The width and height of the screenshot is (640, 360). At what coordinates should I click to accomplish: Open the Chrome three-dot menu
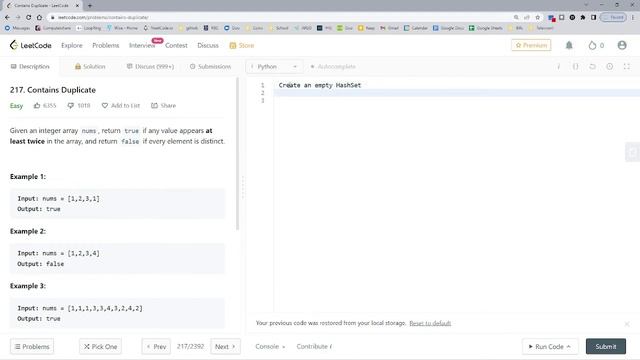coord(633,17)
